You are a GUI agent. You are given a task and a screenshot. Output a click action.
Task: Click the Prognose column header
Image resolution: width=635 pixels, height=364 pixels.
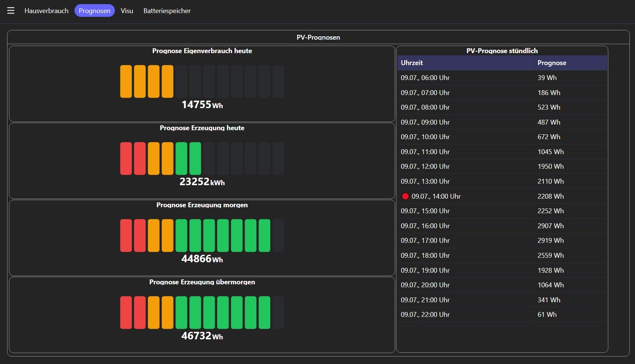[x=571, y=63]
